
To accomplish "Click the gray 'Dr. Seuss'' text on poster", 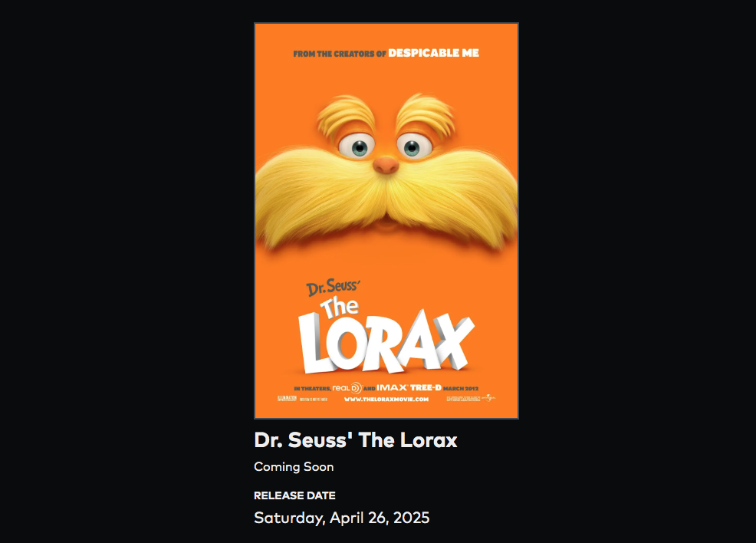I will coord(334,288).
